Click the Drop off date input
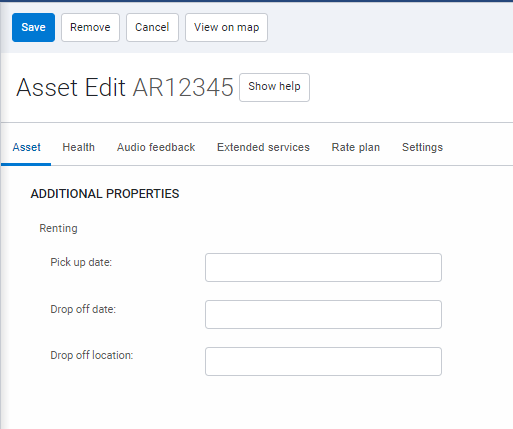Viewport: 513px width, 429px height. click(323, 314)
